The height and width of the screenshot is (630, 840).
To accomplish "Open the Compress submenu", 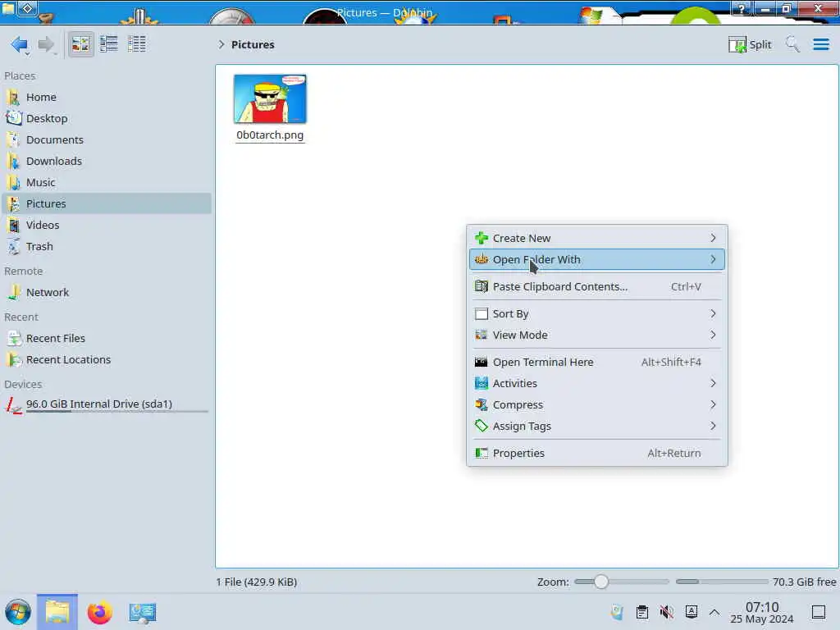I will pos(597,404).
